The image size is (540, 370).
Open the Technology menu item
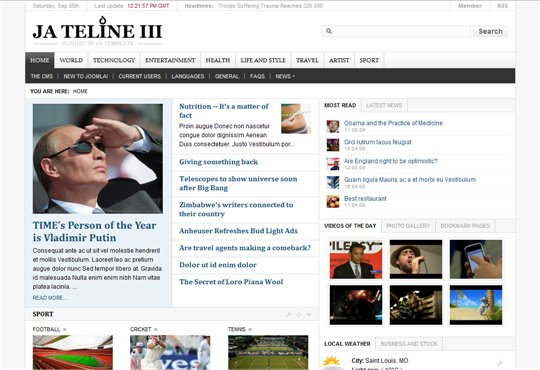coord(114,60)
